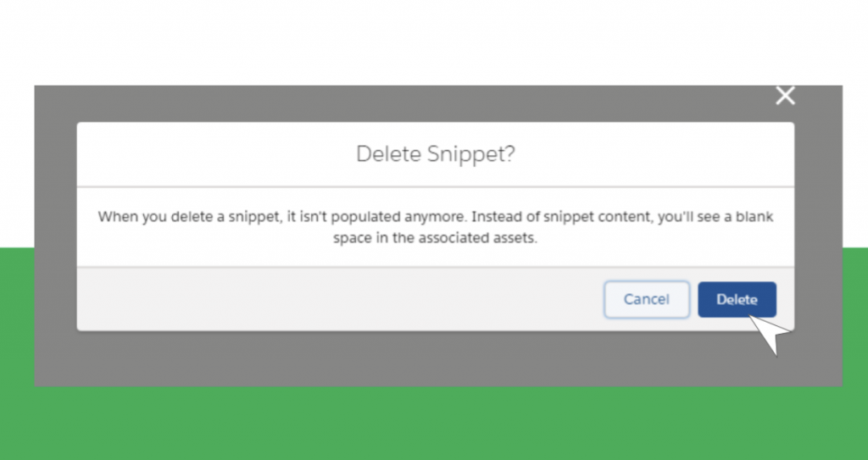Click the white mouse pointer arrow graphic
Screen dimensions: 868x460
771,334
